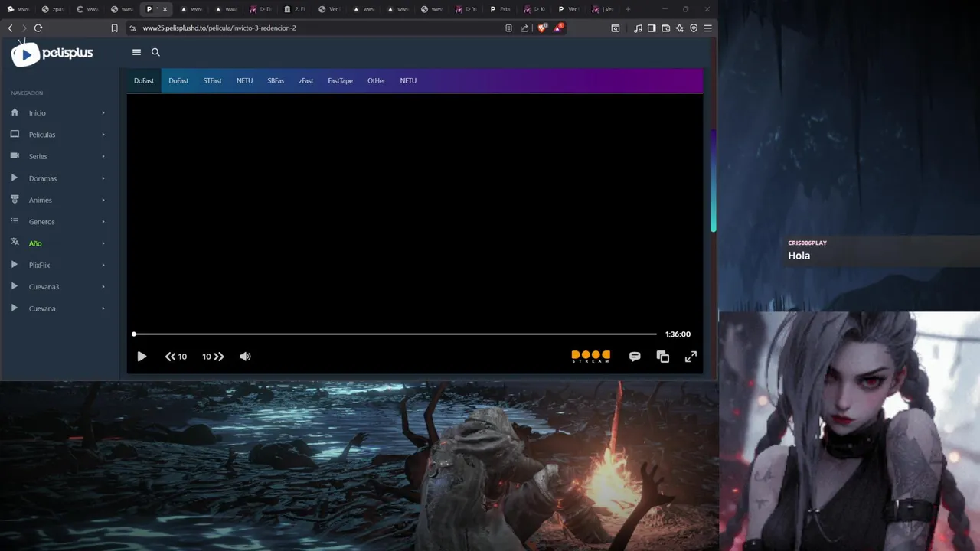The width and height of the screenshot is (980, 551).
Task: Share this page via share icon
Action: pyautogui.click(x=524, y=28)
